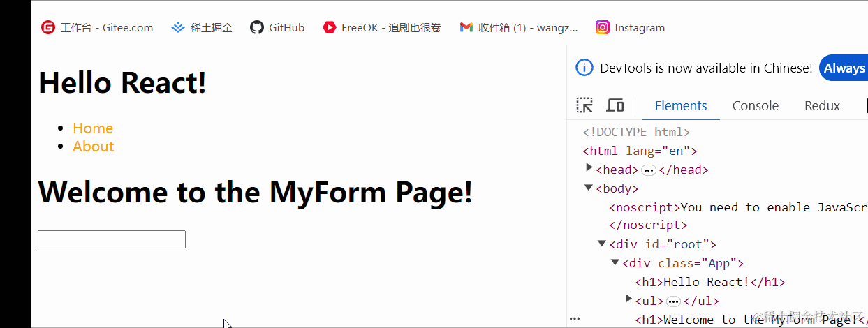The height and width of the screenshot is (328, 868).
Task: Open the Gmail 收件箱 bookmark
Action: click(519, 28)
